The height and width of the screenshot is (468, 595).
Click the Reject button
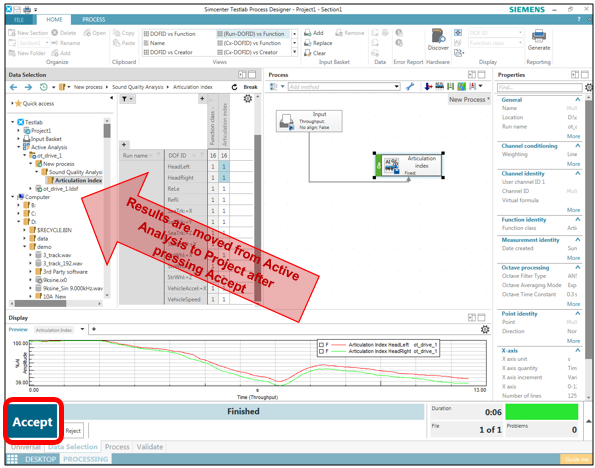[x=73, y=431]
